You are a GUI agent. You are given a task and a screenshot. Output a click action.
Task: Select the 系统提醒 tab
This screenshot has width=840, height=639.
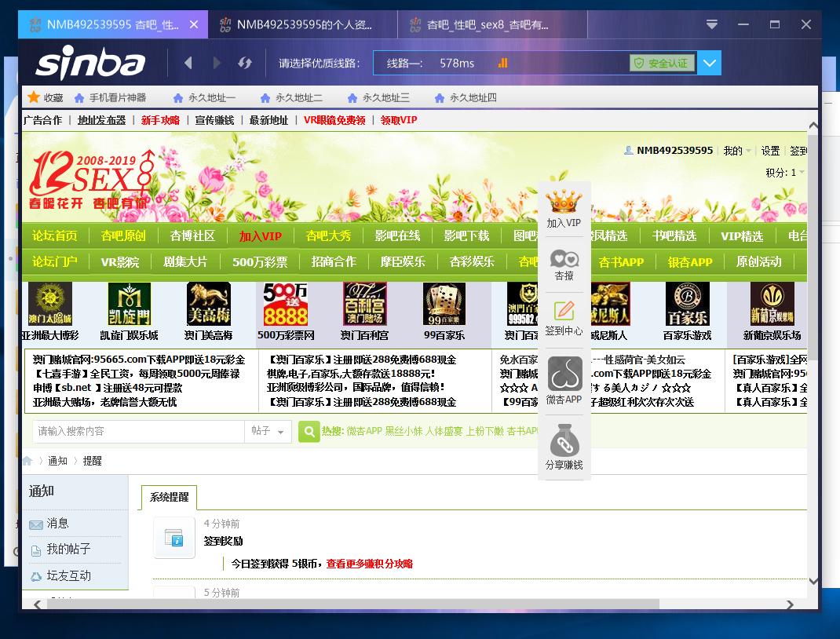coord(170,497)
